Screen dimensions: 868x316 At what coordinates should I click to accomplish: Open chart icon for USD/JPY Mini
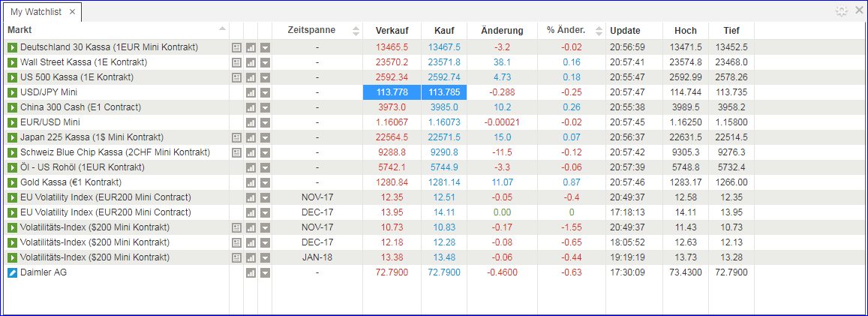(x=251, y=92)
